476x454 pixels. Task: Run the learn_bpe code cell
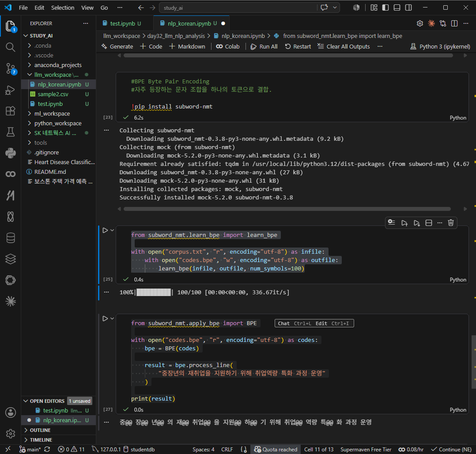click(x=105, y=230)
